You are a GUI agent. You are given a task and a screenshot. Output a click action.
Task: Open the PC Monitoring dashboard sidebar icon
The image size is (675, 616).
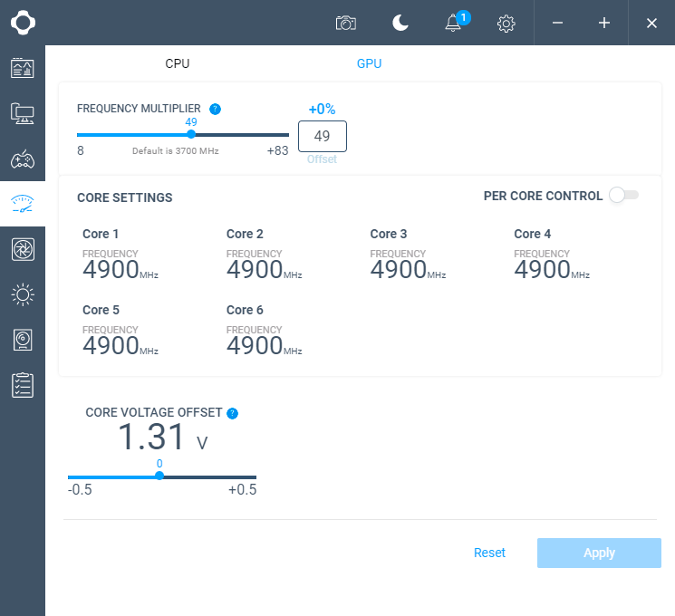click(x=22, y=68)
